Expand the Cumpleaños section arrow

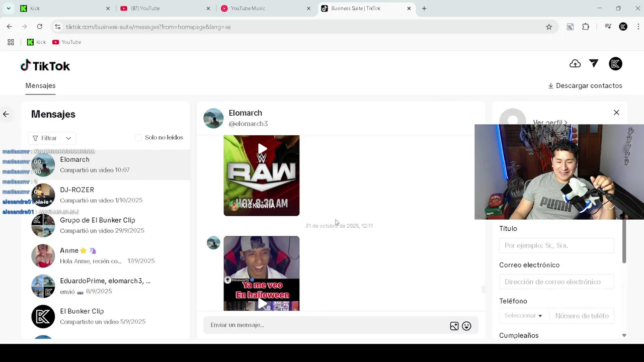[624, 335]
